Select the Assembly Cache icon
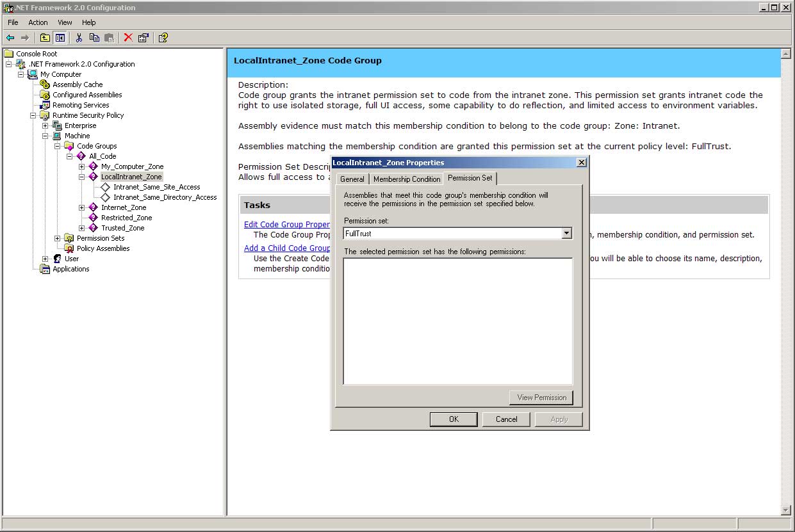 (45, 85)
